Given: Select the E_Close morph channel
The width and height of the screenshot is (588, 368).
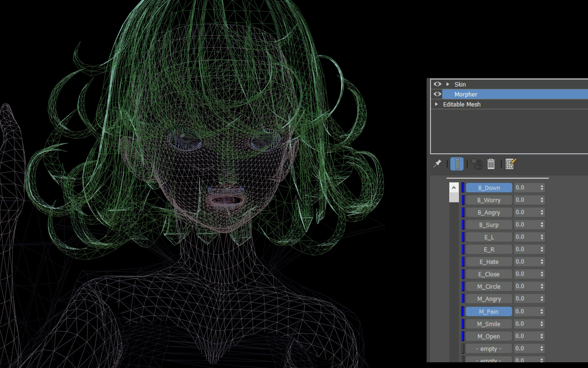Looking at the screenshot, I should [489, 274].
